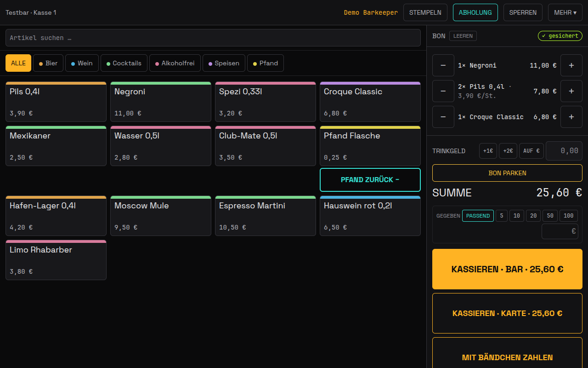The image size is (588, 368).
Task: Click the Trinkgeld amount input field
Action: point(564,151)
